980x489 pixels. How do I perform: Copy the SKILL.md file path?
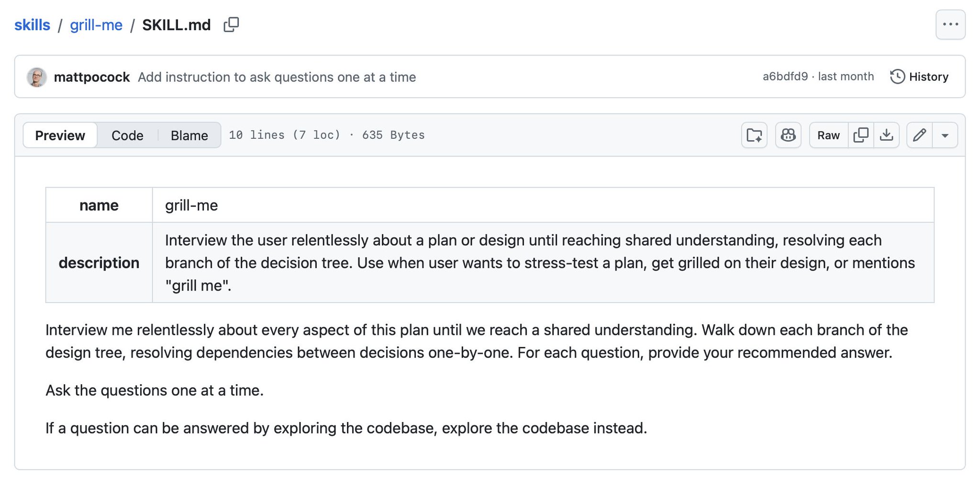231,24
